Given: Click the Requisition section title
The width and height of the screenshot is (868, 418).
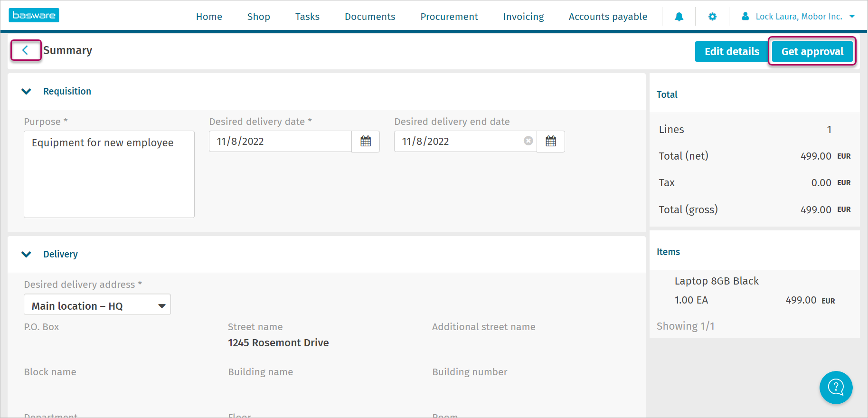Looking at the screenshot, I should point(67,91).
